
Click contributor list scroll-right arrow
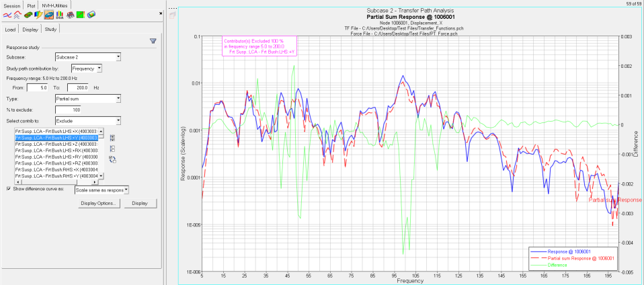[95, 181]
